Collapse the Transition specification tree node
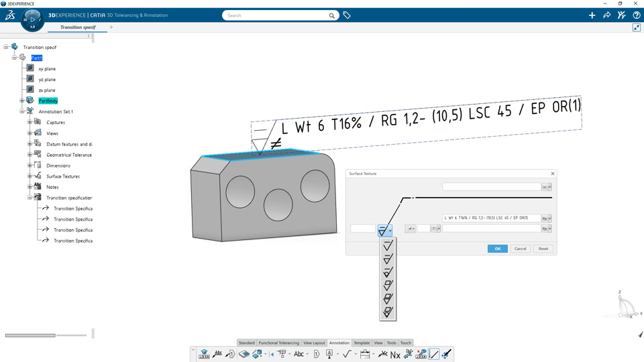The height and width of the screenshot is (362, 644). 30,197
